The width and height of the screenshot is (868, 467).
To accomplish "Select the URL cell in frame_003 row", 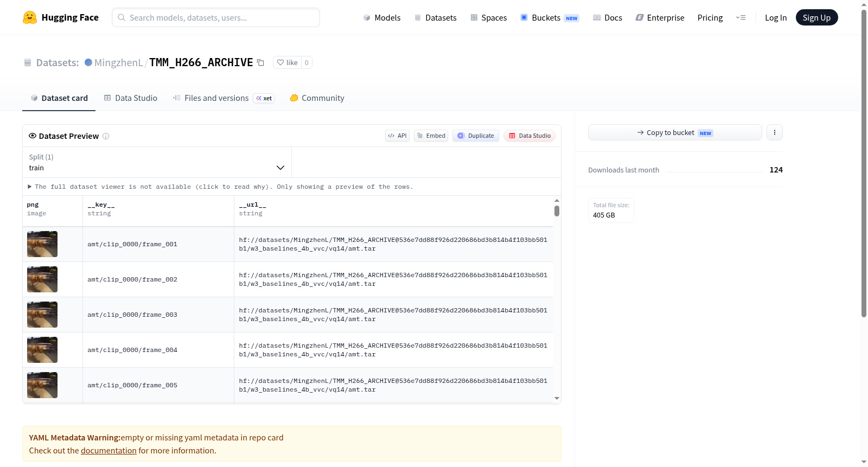I will [393, 315].
